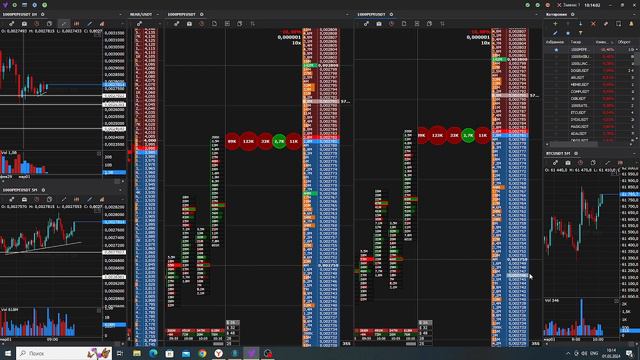Screen dimensions: 640x360
Task: Sort quotes by Избранное column header
Action: pyautogui.click(x=555, y=42)
